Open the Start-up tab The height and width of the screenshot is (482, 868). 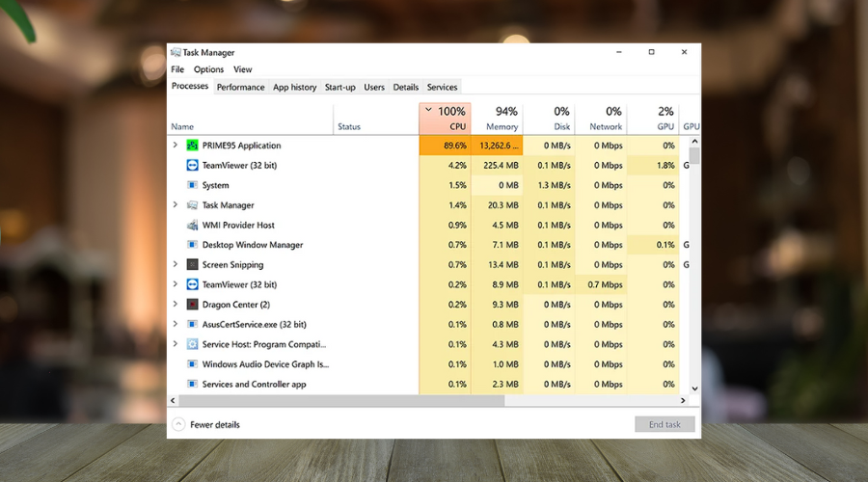[x=339, y=87]
